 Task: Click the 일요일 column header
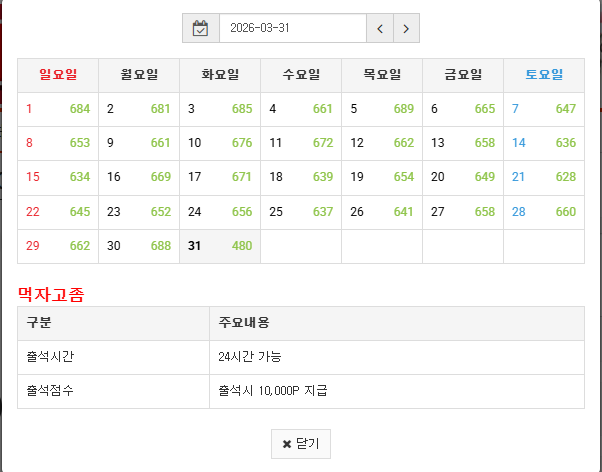click(x=57, y=75)
